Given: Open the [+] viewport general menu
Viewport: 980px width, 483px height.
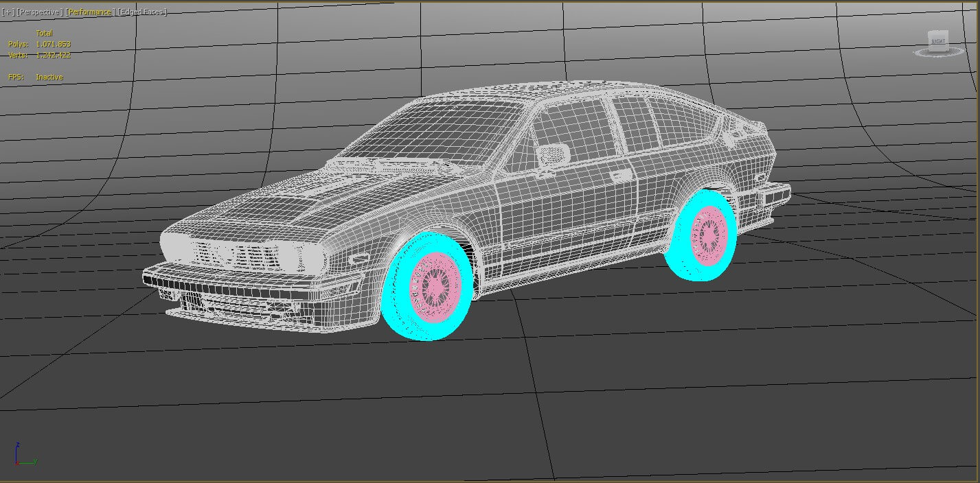Looking at the screenshot, I should [8, 12].
